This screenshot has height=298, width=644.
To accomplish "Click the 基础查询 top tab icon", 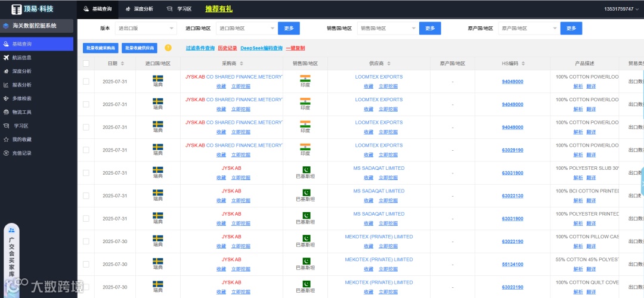I will (86, 8).
